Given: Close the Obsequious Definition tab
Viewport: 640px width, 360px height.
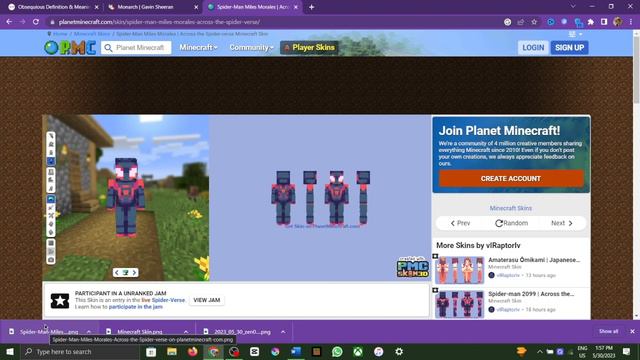Looking at the screenshot, I should pos(97,7).
